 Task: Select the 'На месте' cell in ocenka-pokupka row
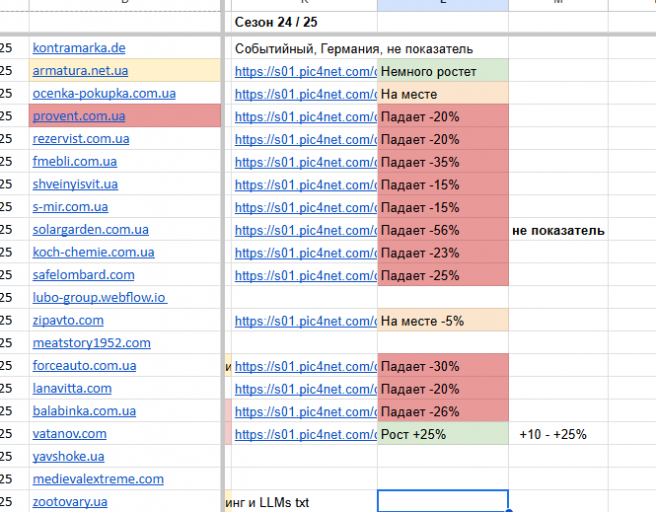(443, 93)
